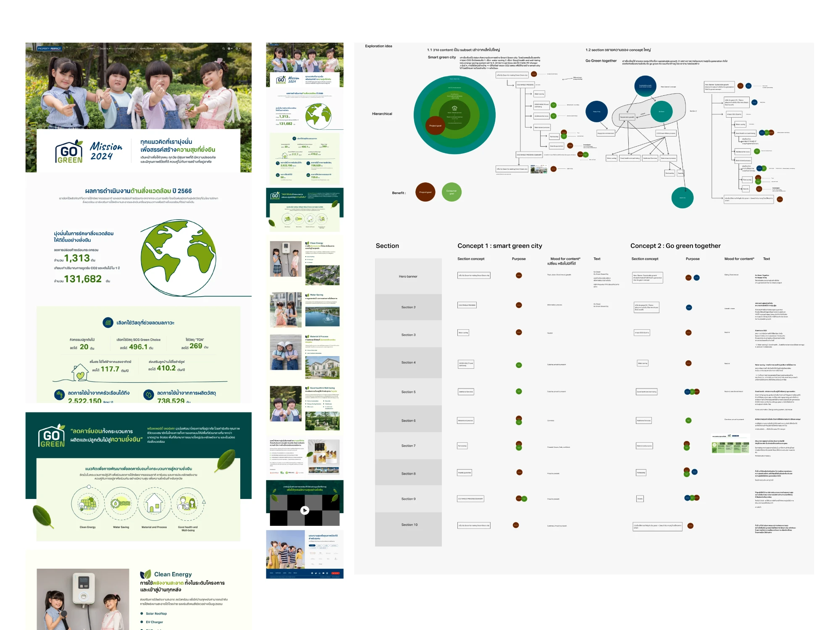Select the Clean Energy solar panel circle icon
This screenshot has width=840, height=630.
coord(88,503)
